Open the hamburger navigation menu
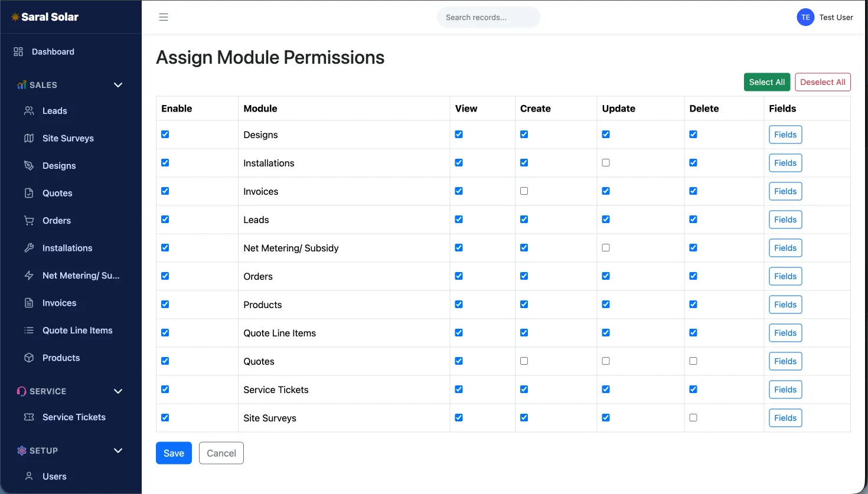The width and height of the screenshot is (868, 494). click(x=164, y=17)
